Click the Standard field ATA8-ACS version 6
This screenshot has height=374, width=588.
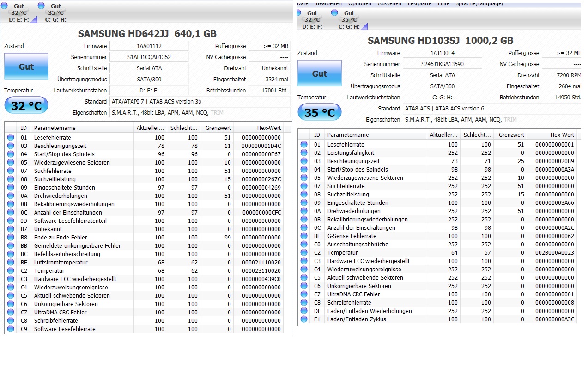point(493,108)
